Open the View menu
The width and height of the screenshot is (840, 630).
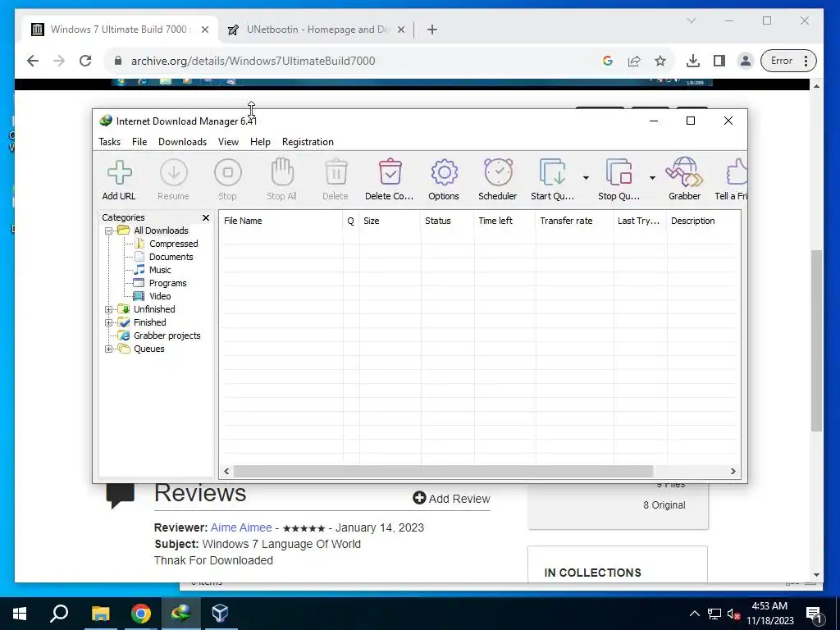click(x=228, y=142)
